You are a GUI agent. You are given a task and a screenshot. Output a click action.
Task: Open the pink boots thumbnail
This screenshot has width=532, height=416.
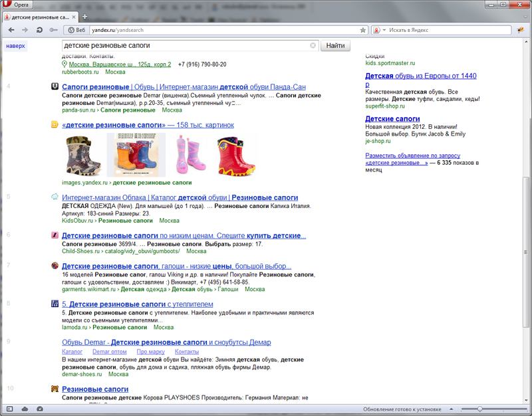click(x=190, y=155)
